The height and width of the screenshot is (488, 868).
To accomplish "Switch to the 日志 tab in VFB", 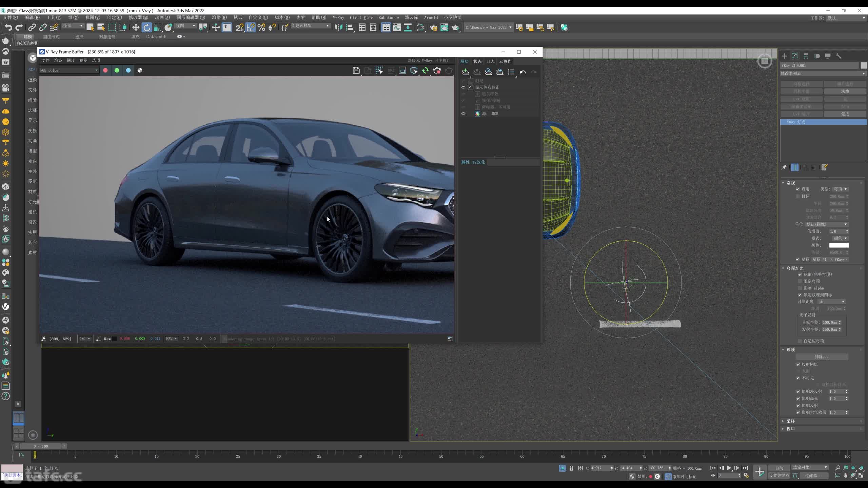I will 490,61.
